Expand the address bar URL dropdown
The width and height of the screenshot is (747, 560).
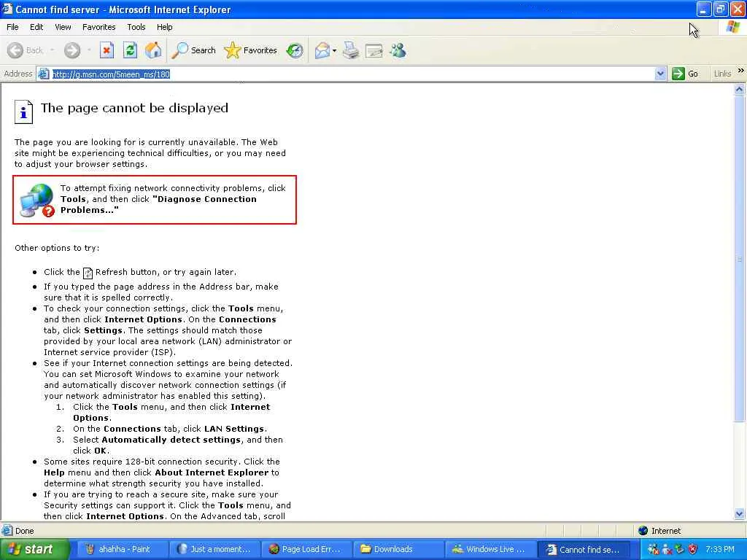coord(660,74)
